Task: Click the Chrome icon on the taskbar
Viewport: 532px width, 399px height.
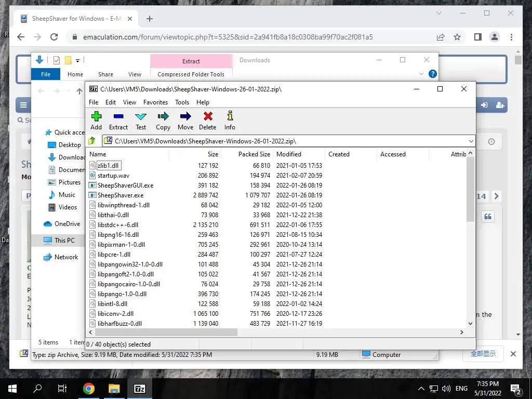Action: (89, 389)
